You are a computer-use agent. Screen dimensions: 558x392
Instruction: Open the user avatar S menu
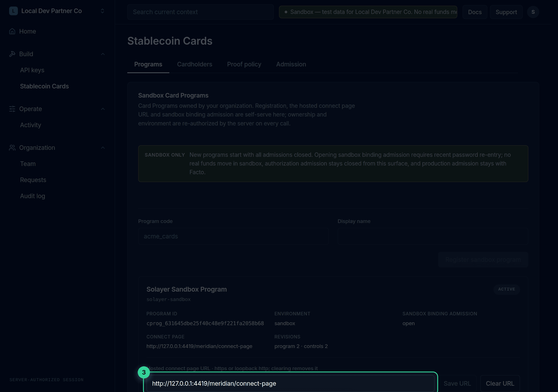533,12
